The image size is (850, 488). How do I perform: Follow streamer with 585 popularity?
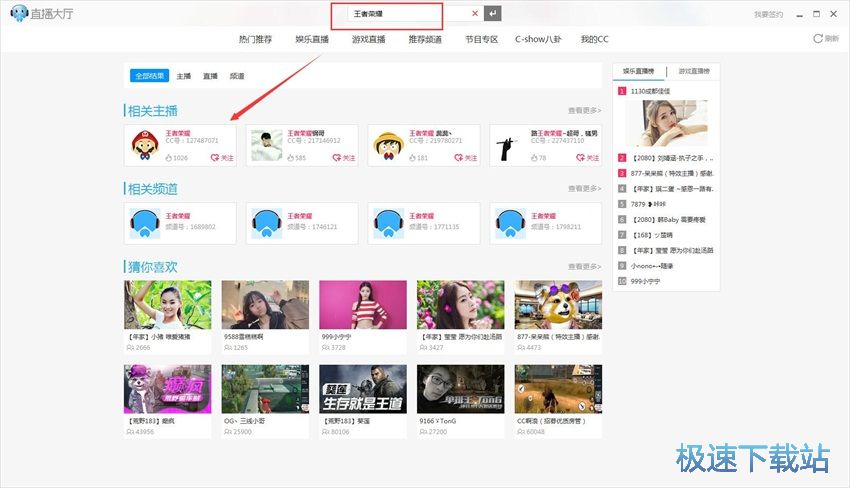tap(344, 158)
